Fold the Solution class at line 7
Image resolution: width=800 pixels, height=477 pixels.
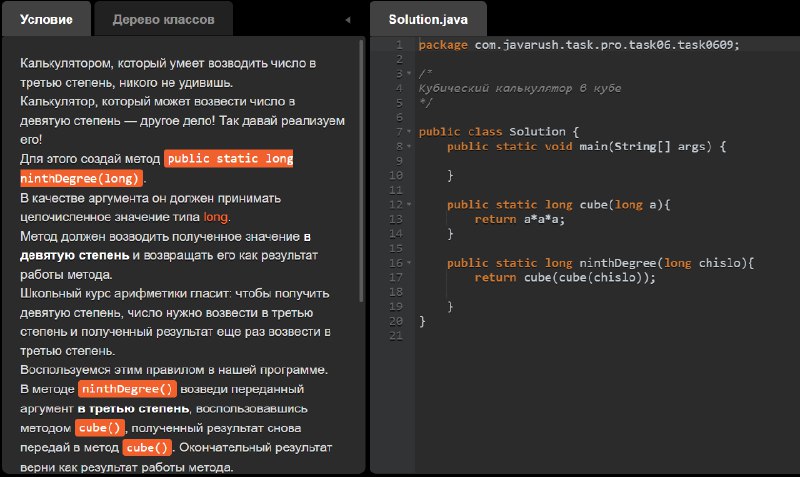tap(409, 132)
